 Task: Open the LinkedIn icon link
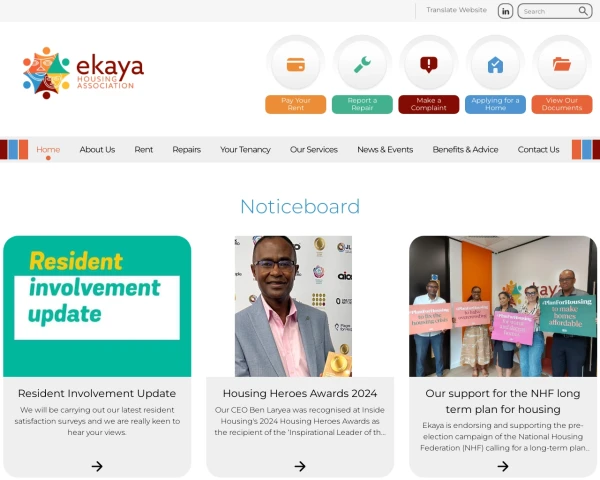point(505,11)
